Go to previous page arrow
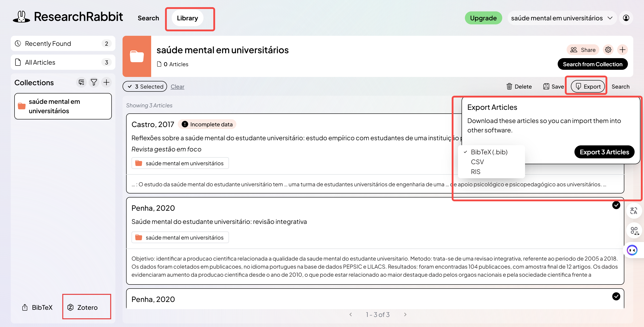The width and height of the screenshot is (644, 327). [351, 314]
